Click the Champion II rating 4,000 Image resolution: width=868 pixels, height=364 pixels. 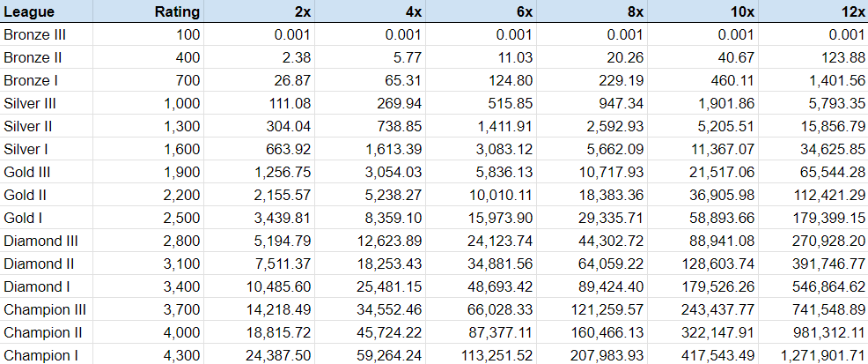[x=180, y=332]
